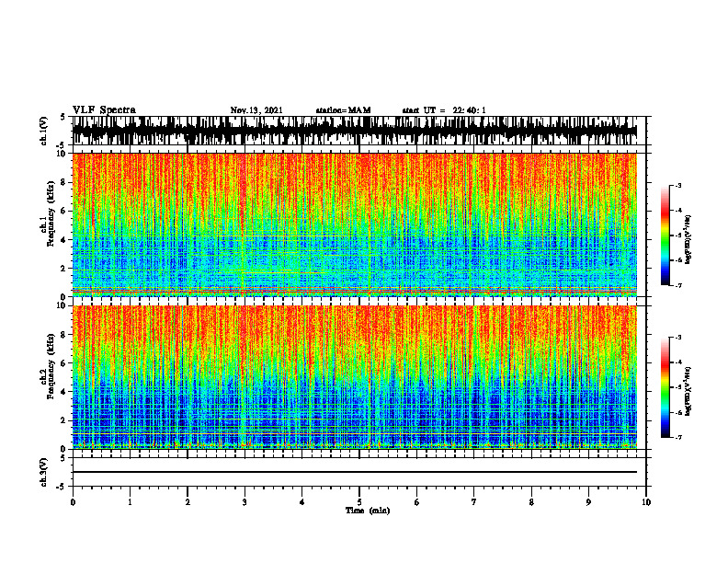Click time axis tick label "6"
728x563 pixels.
[x=417, y=502]
